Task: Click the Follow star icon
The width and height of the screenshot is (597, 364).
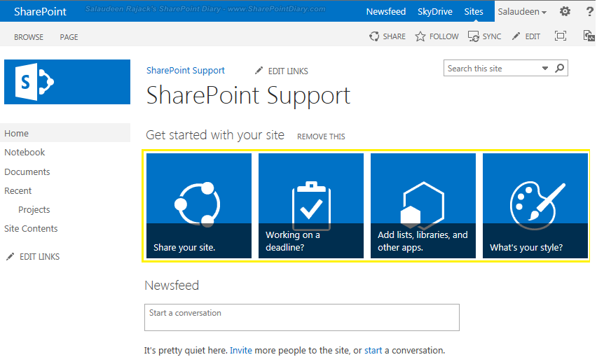Action: pyautogui.click(x=420, y=36)
